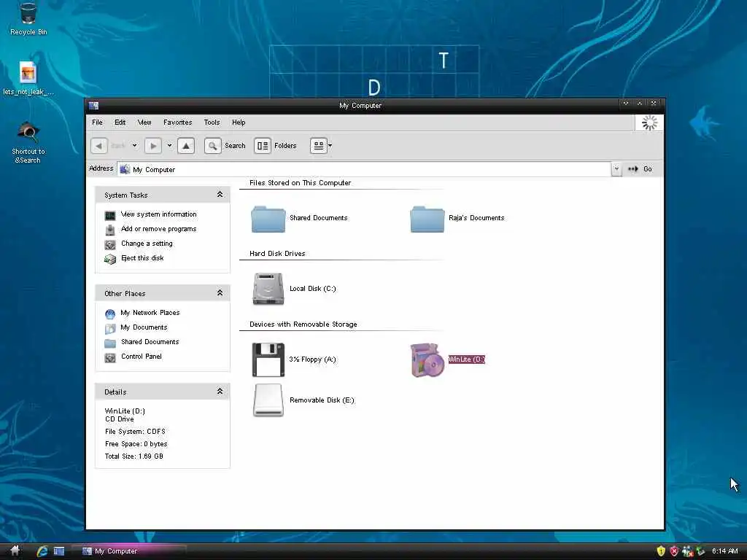Click the File System: CDFS detail text
747x560 pixels.
coord(135,432)
